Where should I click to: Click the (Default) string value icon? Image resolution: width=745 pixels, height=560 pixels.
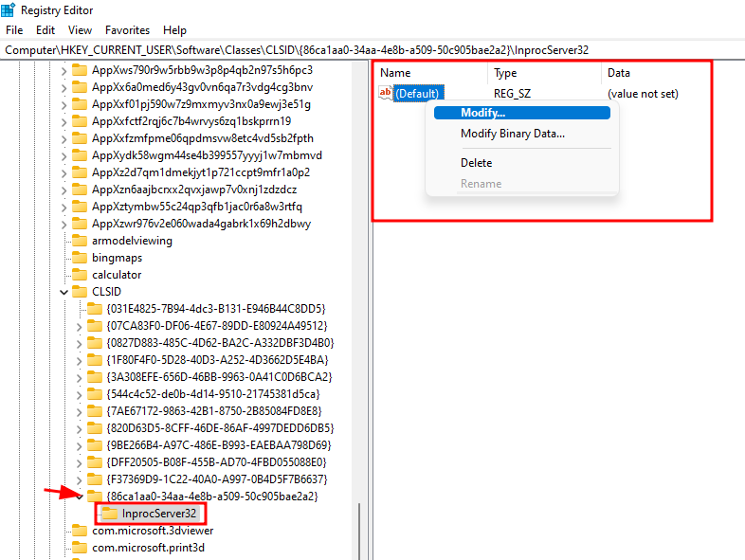[386, 93]
